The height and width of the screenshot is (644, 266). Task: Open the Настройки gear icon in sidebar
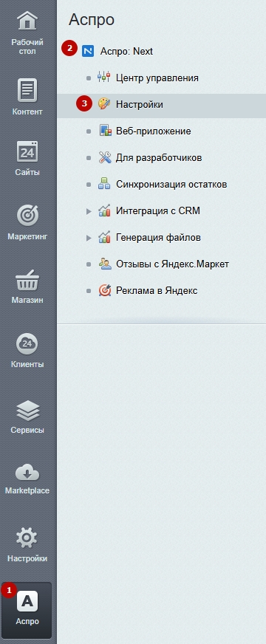[x=27, y=538]
